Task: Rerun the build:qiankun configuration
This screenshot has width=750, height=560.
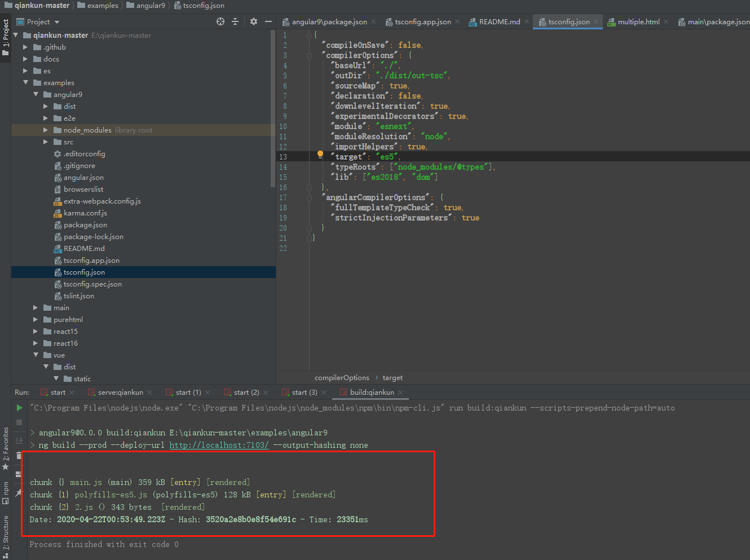Action: [x=19, y=407]
